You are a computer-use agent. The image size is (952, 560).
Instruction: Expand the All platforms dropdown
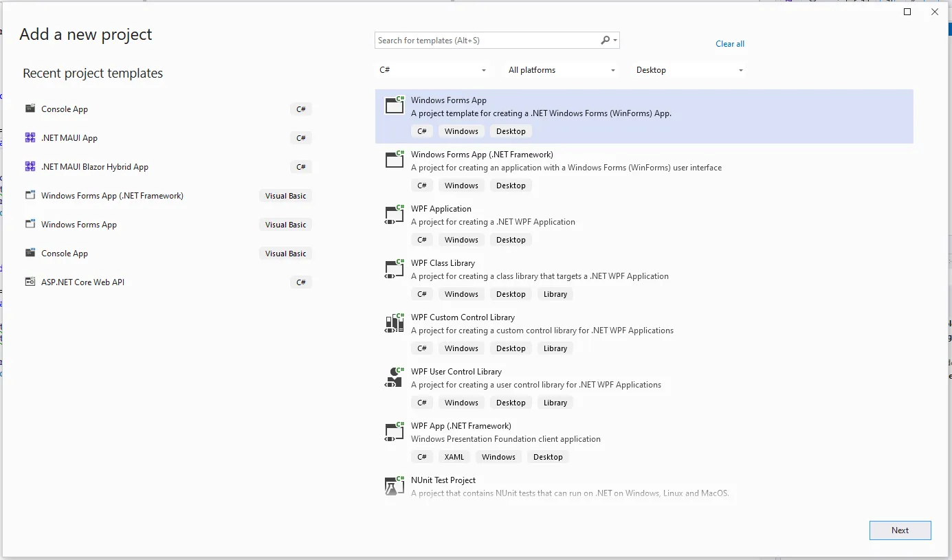[x=562, y=70]
